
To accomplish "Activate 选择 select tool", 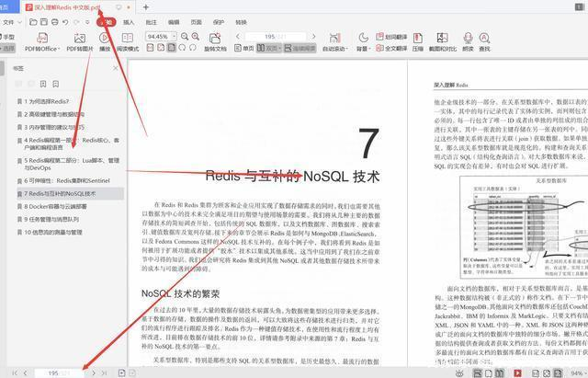I will pyautogui.click(x=7, y=48).
